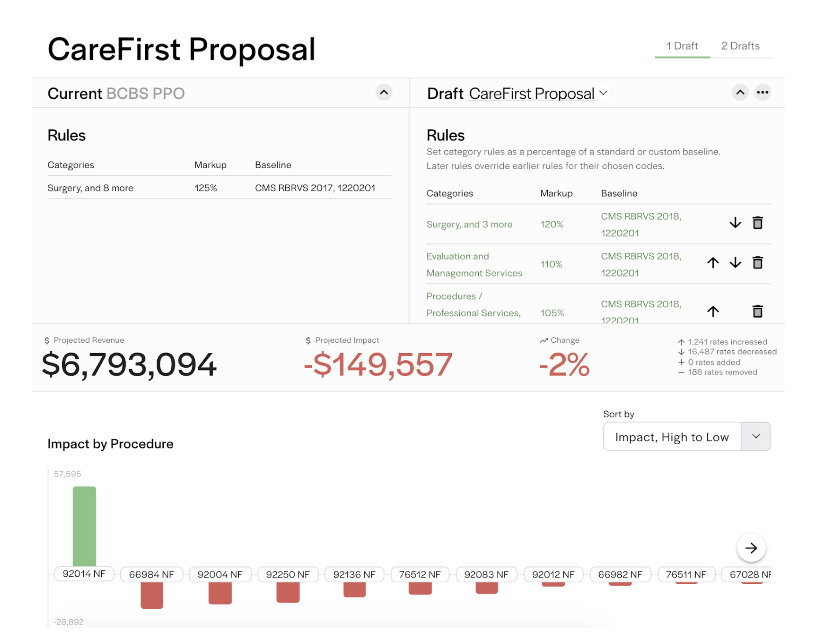Click the red 92004 NF impact bar

click(x=220, y=593)
